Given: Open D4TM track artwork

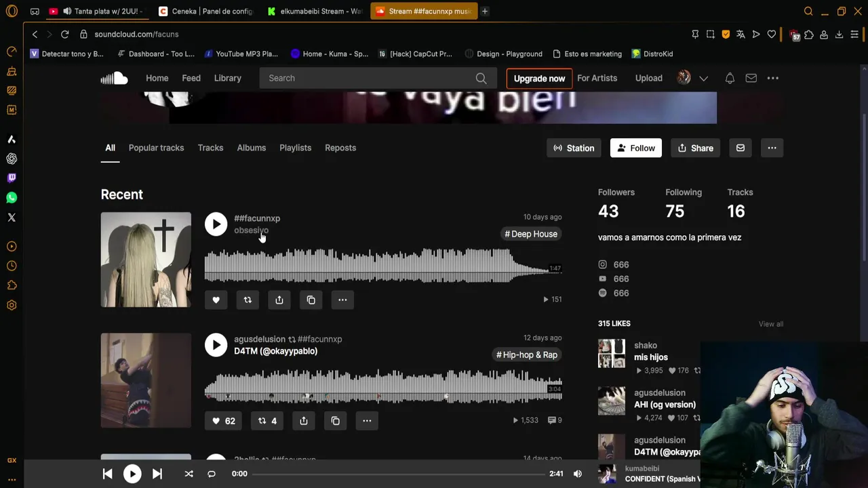Looking at the screenshot, I should pos(146,380).
